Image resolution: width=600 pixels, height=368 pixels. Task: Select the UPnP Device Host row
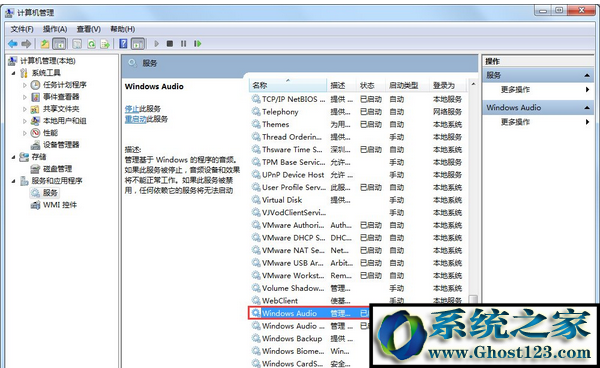click(x=359, y=175)
